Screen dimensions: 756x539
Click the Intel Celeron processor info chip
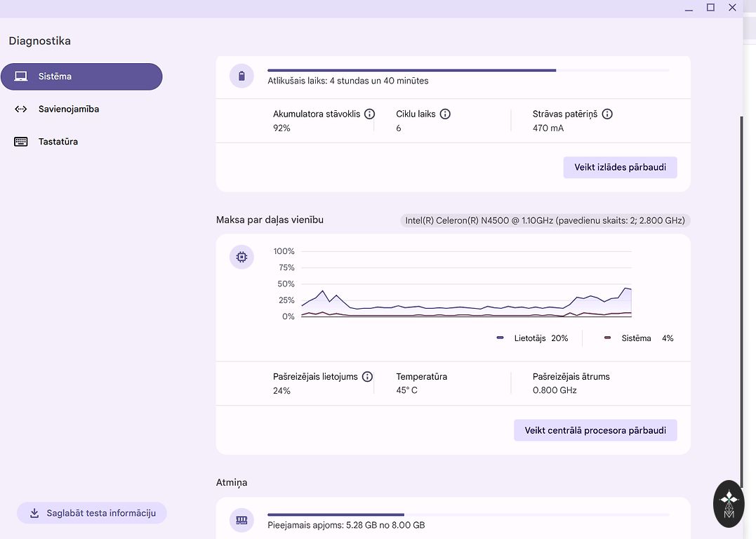(x=545, y=220)
